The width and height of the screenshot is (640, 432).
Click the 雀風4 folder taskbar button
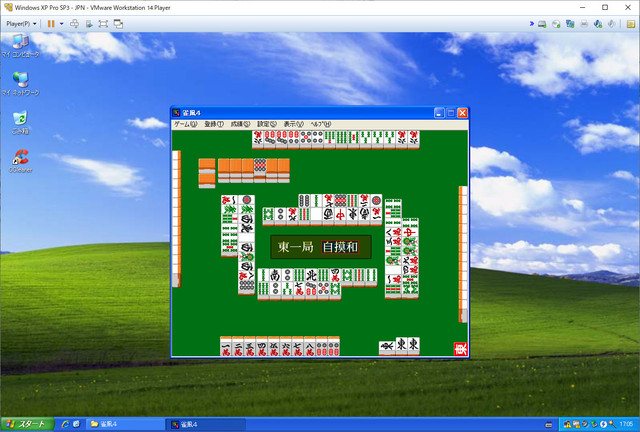[x=124, y=424]
